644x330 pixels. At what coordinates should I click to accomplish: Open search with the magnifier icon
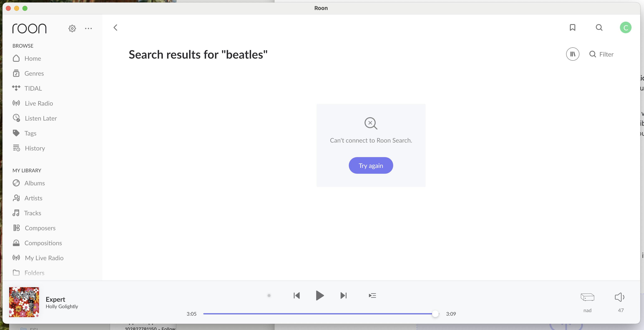pyautogui.click(x=599, y=27)
